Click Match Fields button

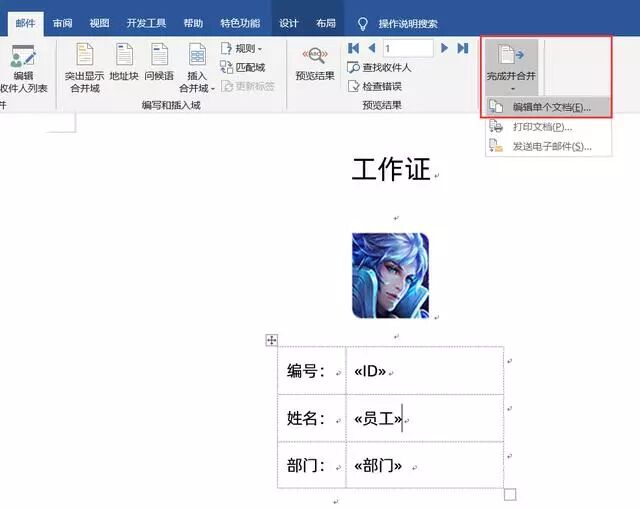coord(242,67)
